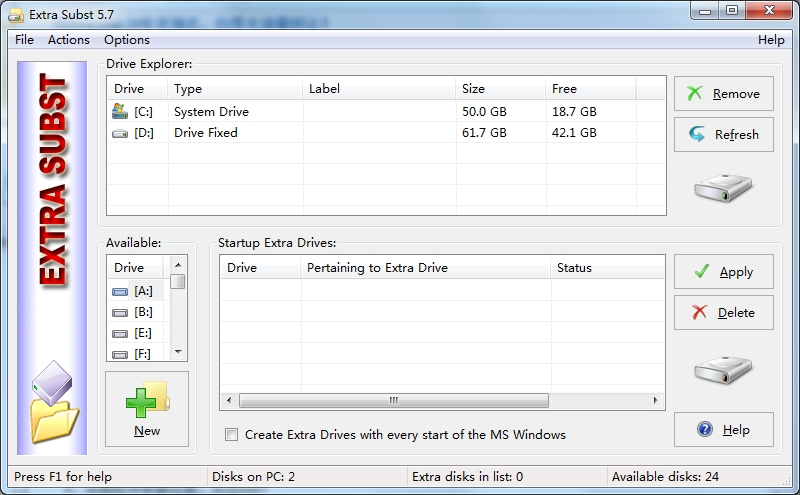Select the C: system drive icon
The height and width of the screenshot is (495, 800).
click(x=120, y=111)
